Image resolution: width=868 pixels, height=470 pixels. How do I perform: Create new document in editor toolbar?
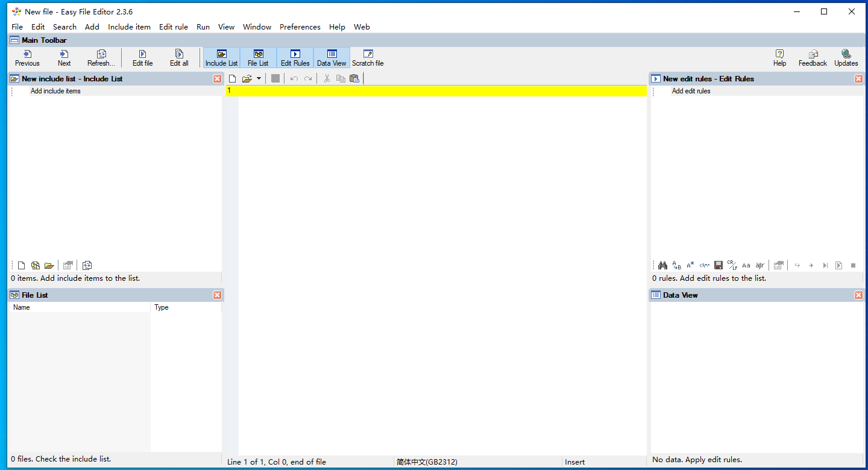tap(233, 78)
